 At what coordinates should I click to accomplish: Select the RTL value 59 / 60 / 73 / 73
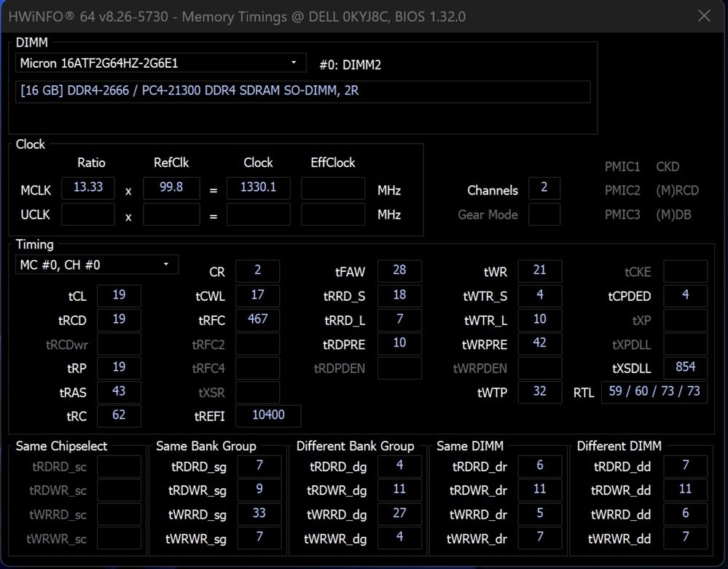coord(654,392)
